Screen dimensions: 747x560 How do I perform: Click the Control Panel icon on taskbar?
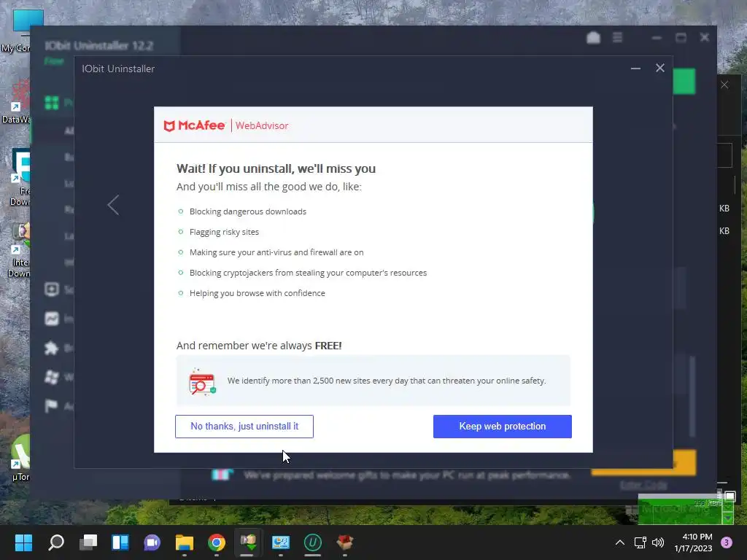281,542
